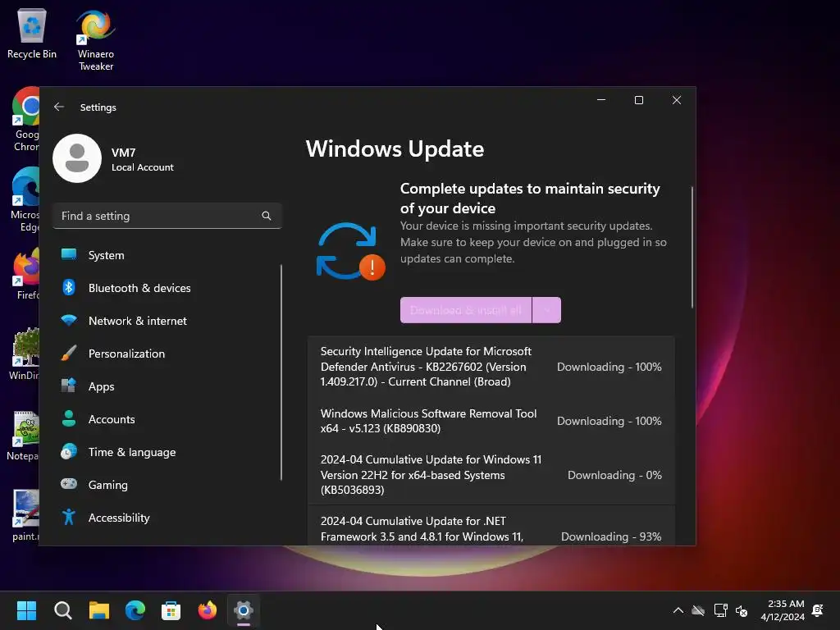Click the Settings gear on taskbar
This screenshot has height=630, width=840.
point(243,610)
